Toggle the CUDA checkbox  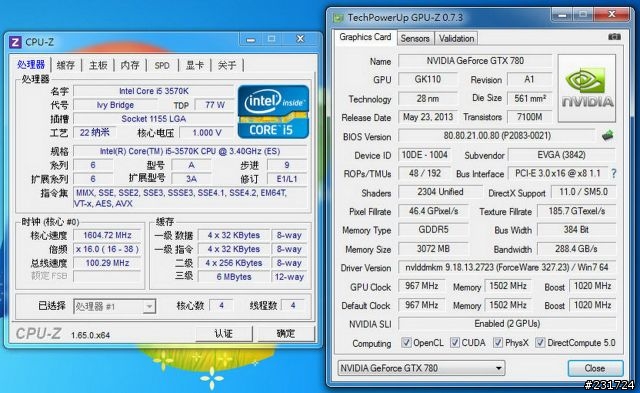pyautogui.click(x=455, y=342)
